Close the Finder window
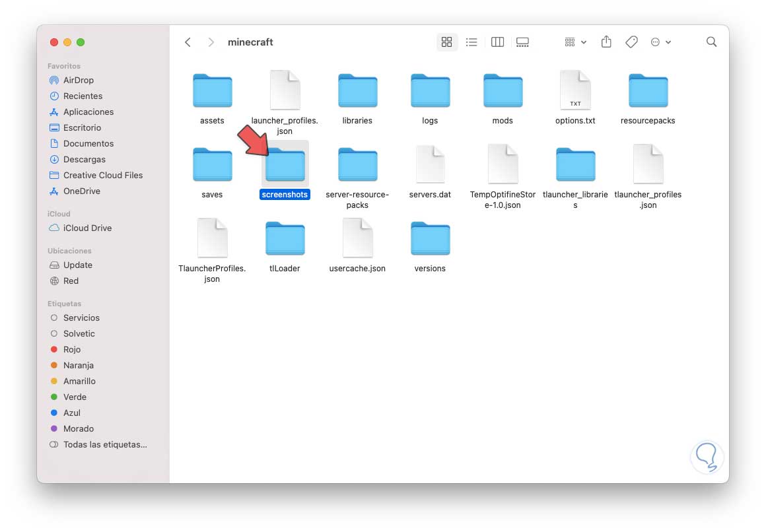 [x=54, y=42]
